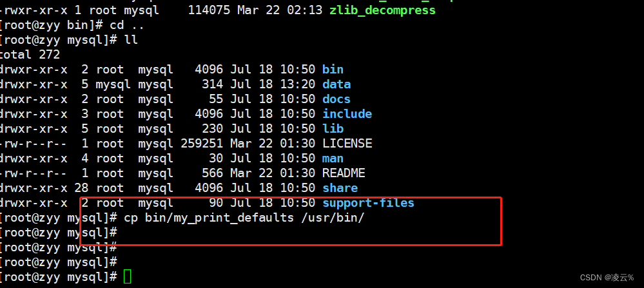The width and height of the screenshot is (644, 288).
Task: Click the 'include' directory name
Action: click(x=347, y=113)
